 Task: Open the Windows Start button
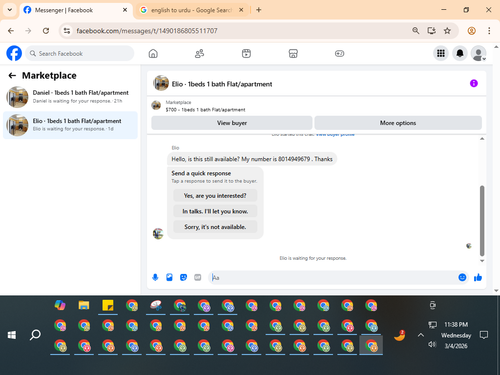click(x=12, y=335)
